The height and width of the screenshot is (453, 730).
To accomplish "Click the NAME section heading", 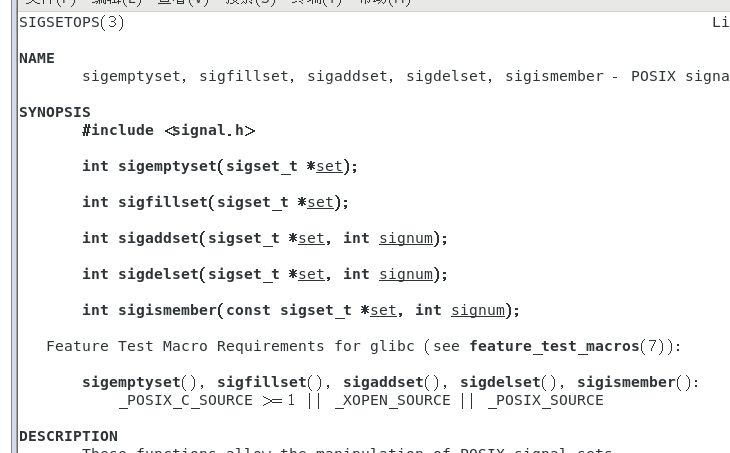I will point(37,58).
